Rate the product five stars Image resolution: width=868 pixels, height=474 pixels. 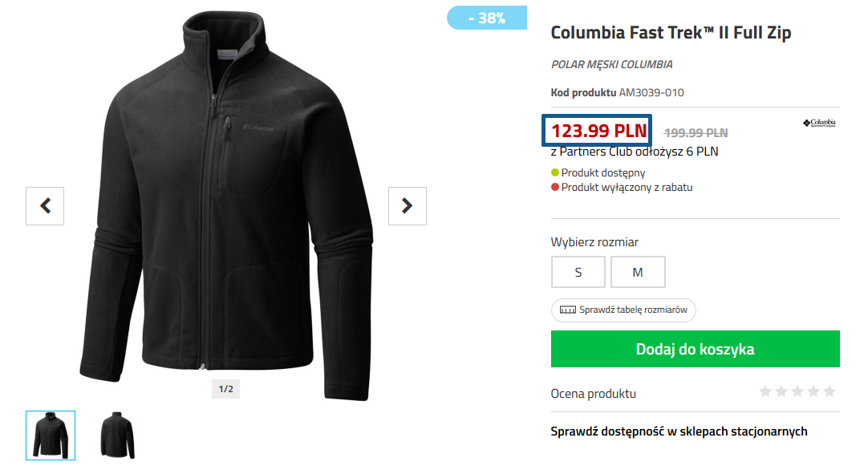[829, 391]
